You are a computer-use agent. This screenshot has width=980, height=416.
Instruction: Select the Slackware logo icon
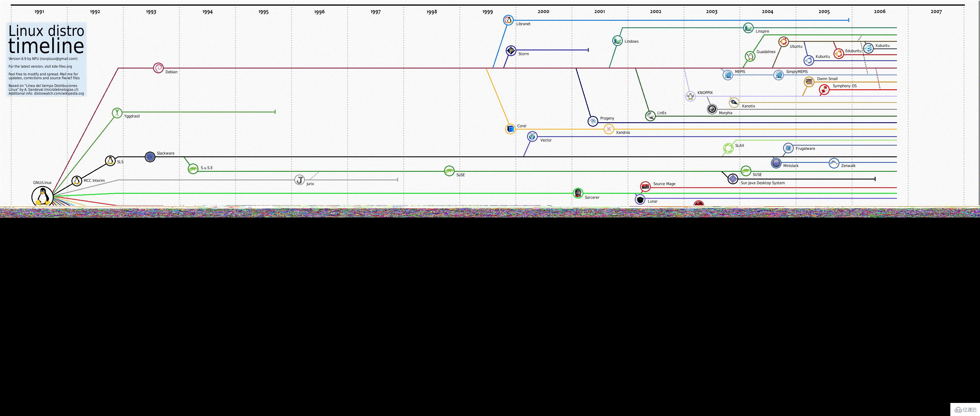(150, 156)
